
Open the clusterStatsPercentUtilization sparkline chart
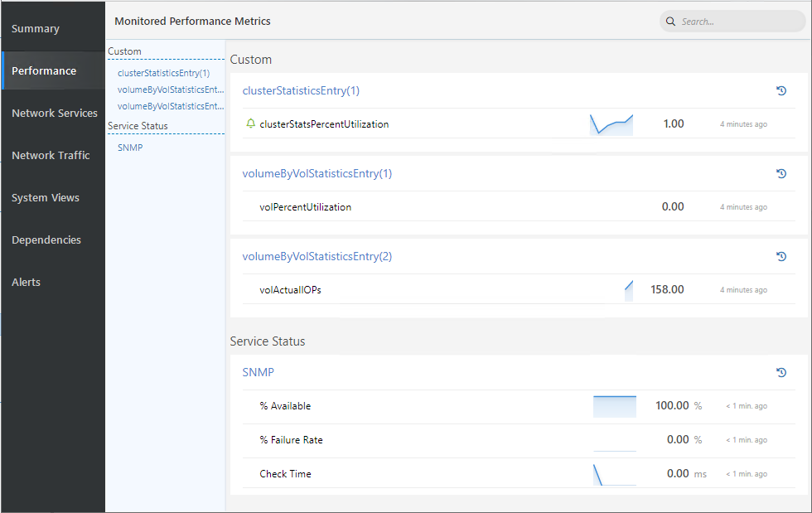click(x=611, y=124)
